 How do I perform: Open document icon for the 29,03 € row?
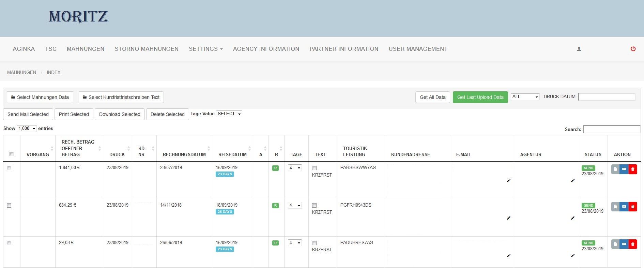[x=615, y=244]
